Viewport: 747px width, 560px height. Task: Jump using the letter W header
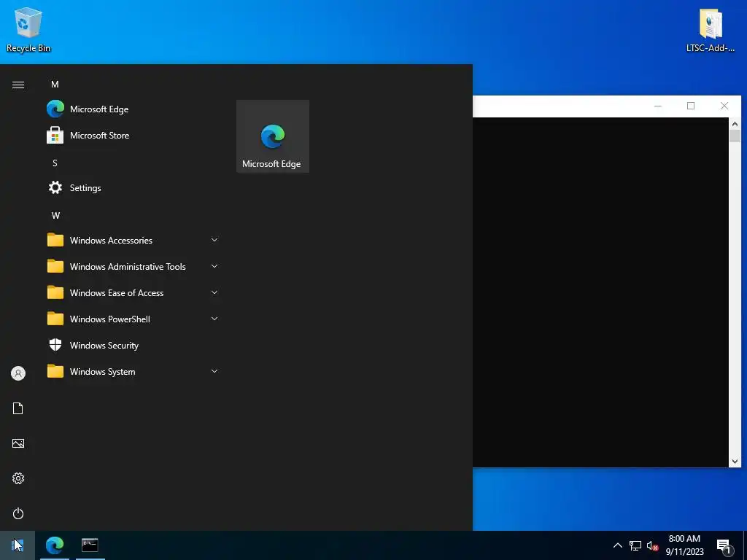55,215
